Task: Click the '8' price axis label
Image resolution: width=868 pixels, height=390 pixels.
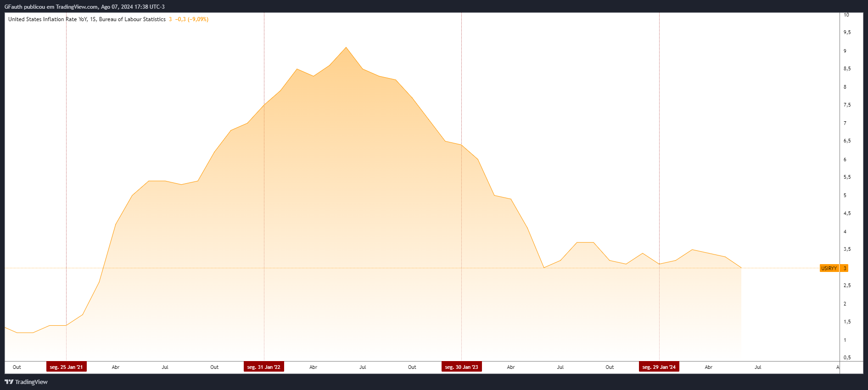Action: [x=845, y=87]
